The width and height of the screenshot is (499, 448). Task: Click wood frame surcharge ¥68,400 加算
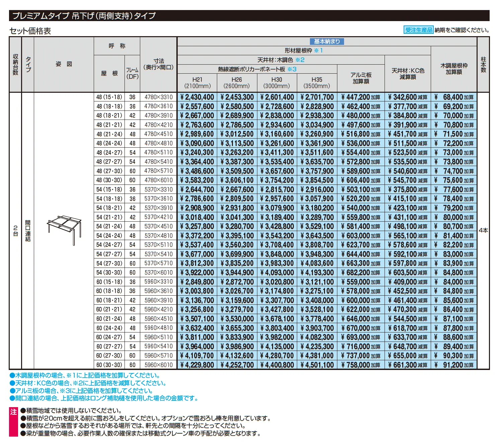point(454,97)
